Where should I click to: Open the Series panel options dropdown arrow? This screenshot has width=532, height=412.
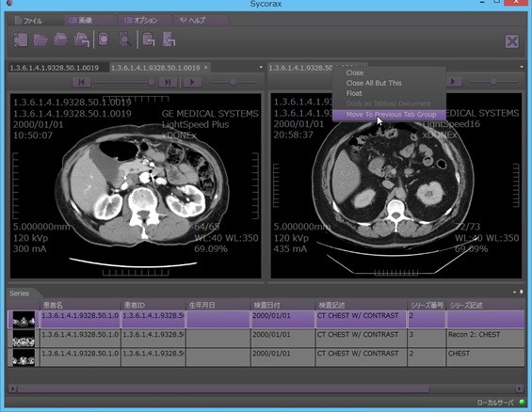(515, 293)
